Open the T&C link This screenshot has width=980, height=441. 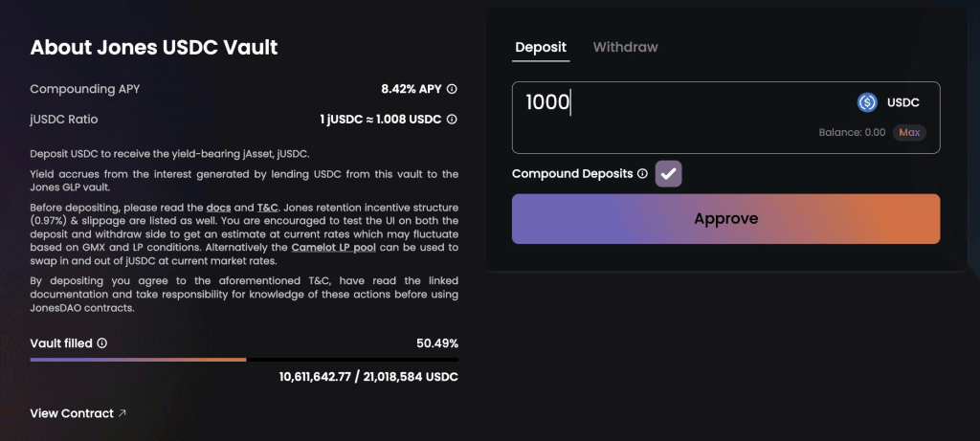point(267,207)
